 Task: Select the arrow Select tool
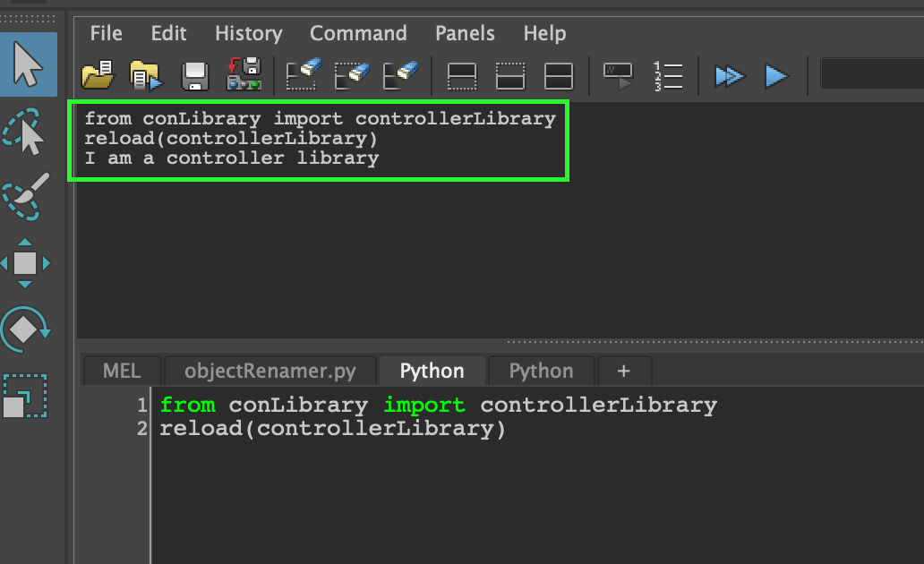pos(28,64)
